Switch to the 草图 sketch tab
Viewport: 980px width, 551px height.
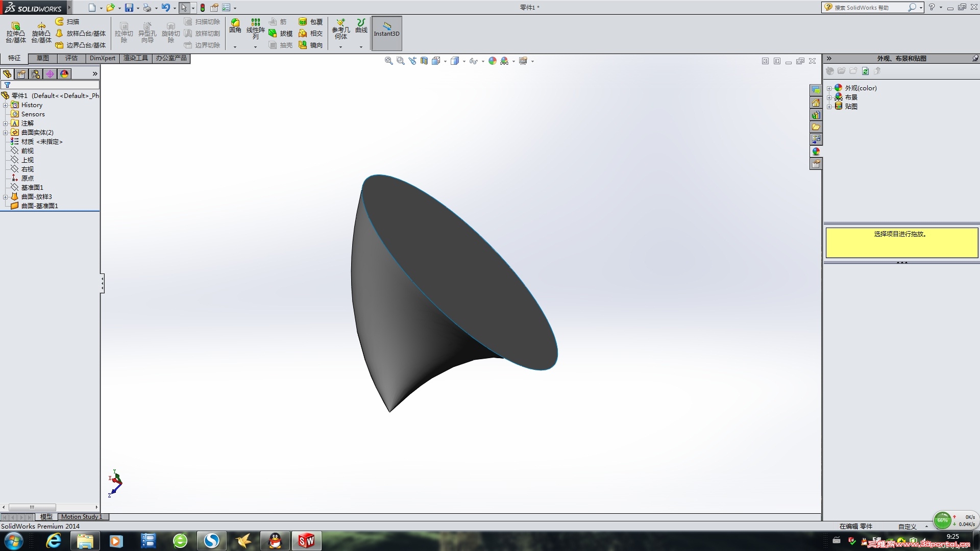pyautogui.click(x=42, y=58)
